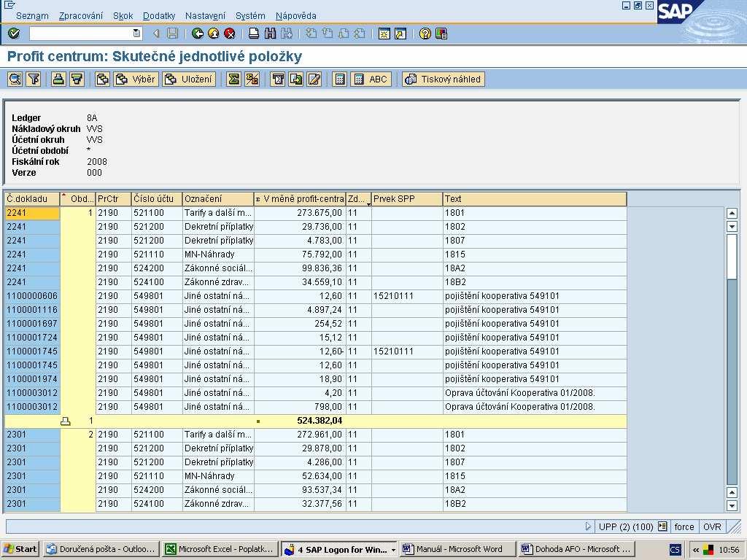Switch to Microsoft Excel Poplatk taskbar item

[x=220, y=550]
